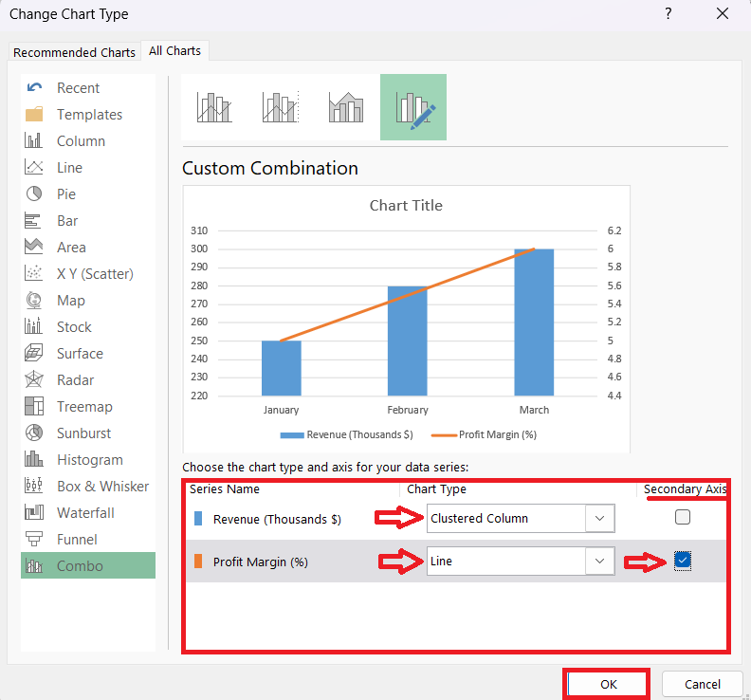This screenshot has height=700, width=751.
Task: Open the dialog Help question mark
Action: [669, 13]
